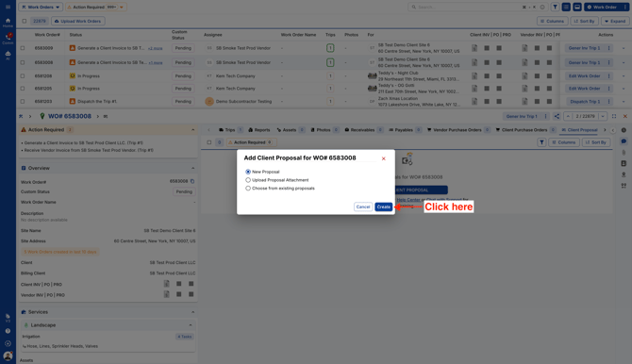
Task: Open the Client Purchase Orders tab
Action: coord(525,130)
